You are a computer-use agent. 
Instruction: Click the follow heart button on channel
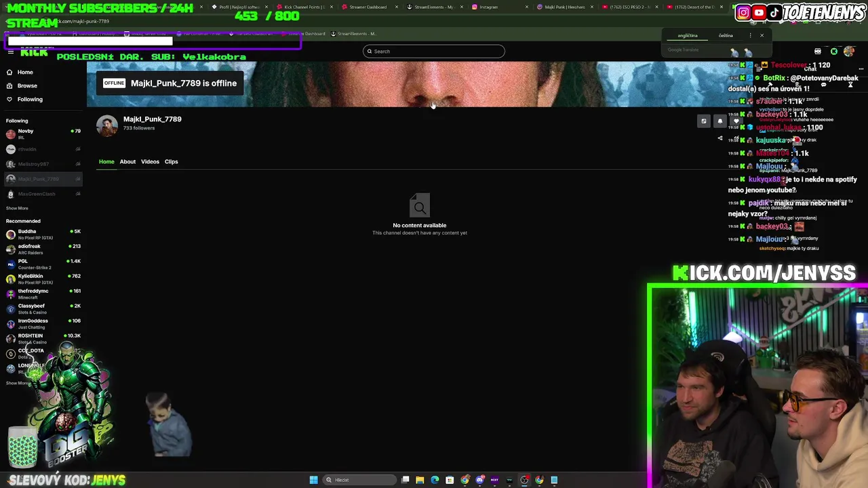(736, 121)
